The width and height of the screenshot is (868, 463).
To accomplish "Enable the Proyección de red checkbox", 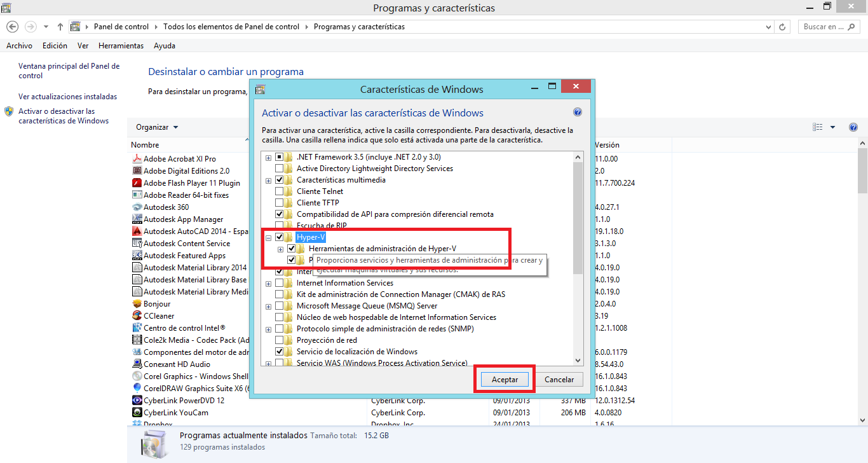I will [x=280, y=340].
